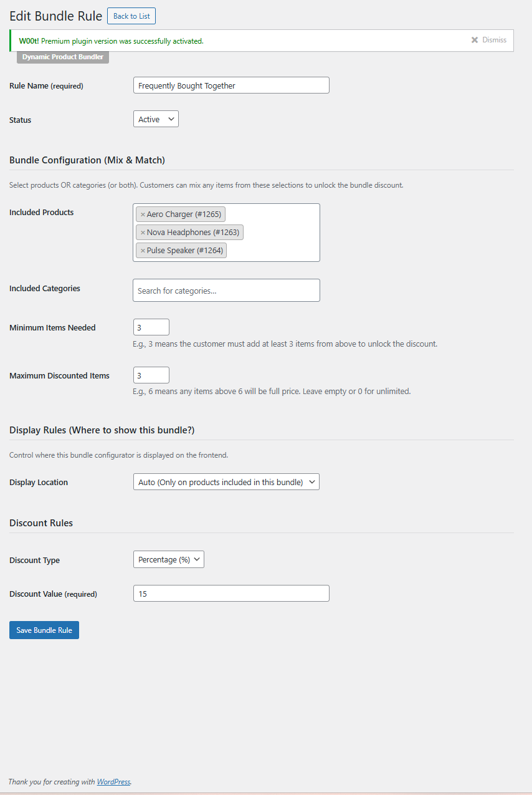Dismiss the premium activation notice
This screenshot has height=795, width=532.
(x=489, y=40)
